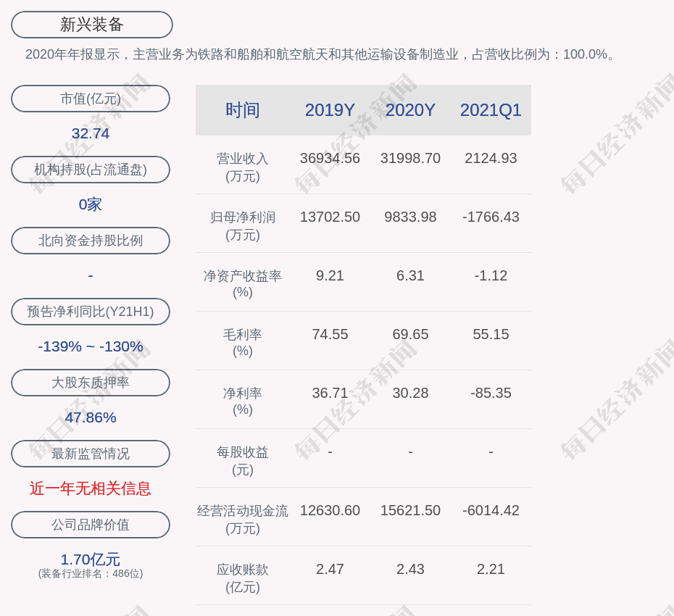This screenshot has width=674, height=616.
Task: Click the 2021Q1 column header
Action: point(491,110)
